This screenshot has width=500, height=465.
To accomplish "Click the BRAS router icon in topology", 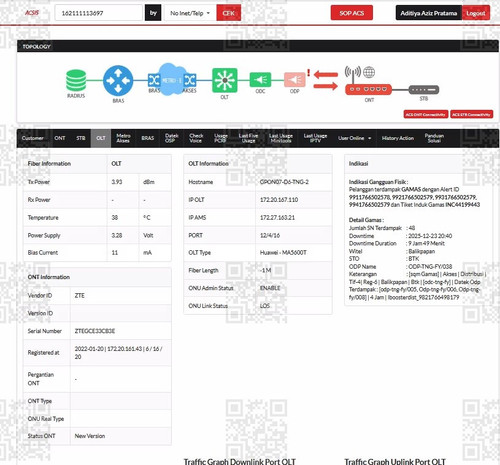I will click(118, 81).
